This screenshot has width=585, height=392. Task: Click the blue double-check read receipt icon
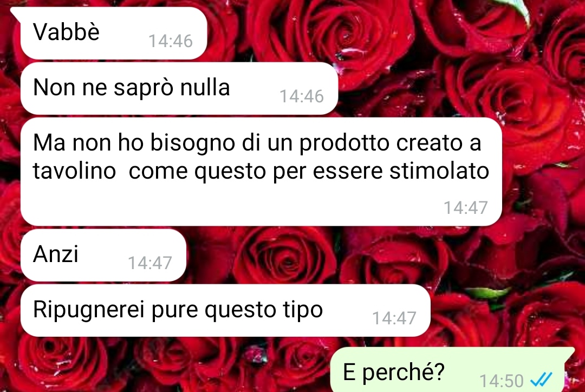coord(541,380)
